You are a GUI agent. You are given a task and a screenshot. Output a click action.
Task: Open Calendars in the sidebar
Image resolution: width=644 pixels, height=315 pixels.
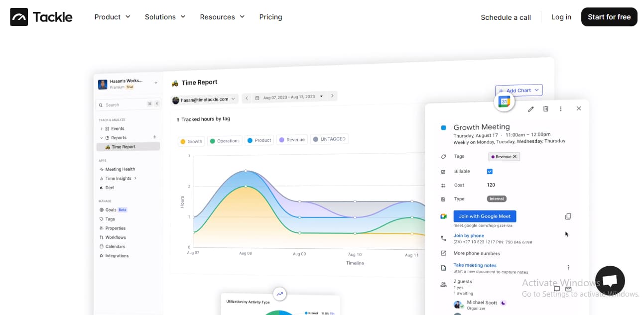113,246
